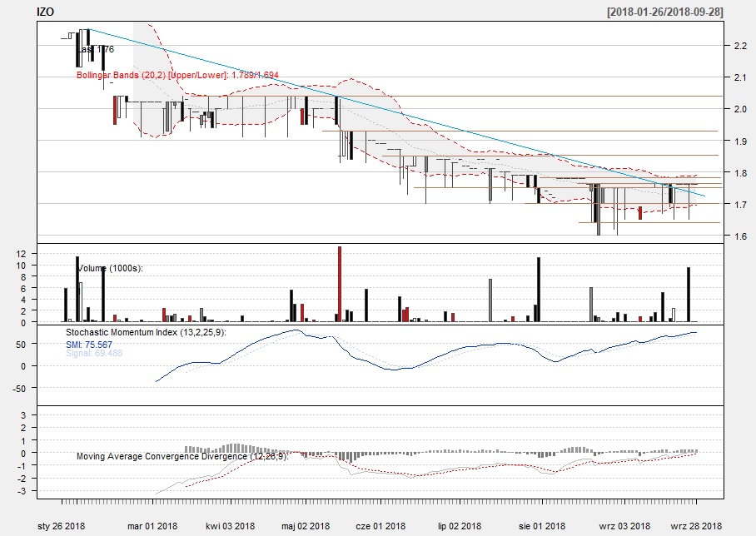Image resolution: width=756 pixels, height=536 pixels.
Task: Click the SMI: 75.567 value
Action: point(89,345)
